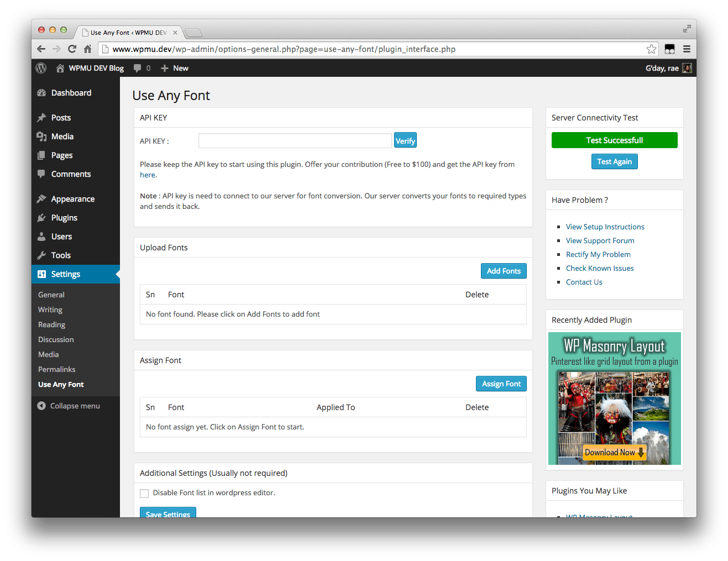728x561 pixels.
Task: Open Reading settings submenu item
Action: coord(51,324)
